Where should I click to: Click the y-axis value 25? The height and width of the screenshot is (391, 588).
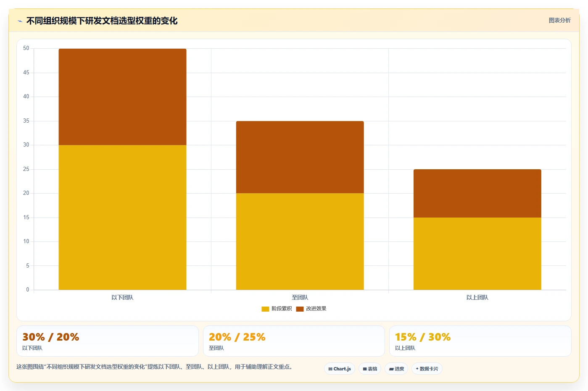26,169
